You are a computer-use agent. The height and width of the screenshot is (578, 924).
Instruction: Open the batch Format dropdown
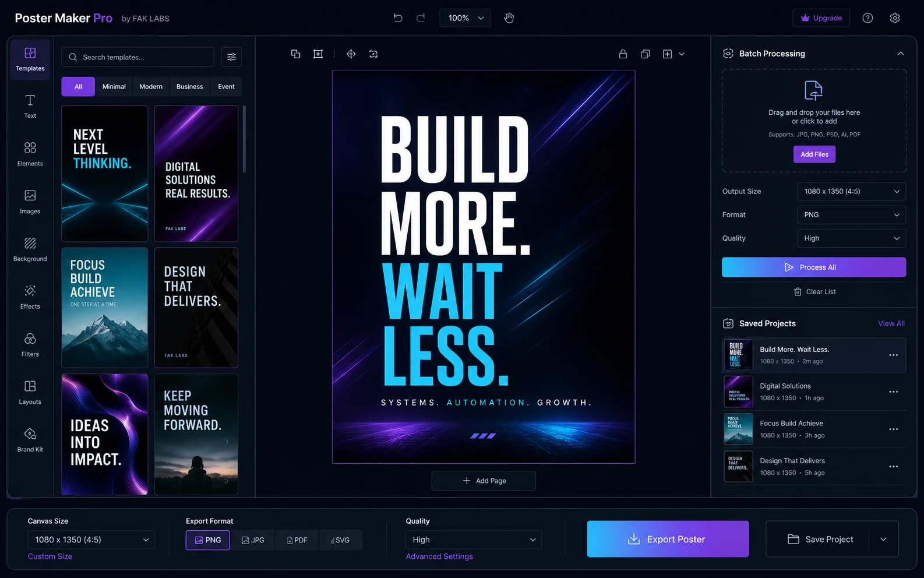[851, 215]
